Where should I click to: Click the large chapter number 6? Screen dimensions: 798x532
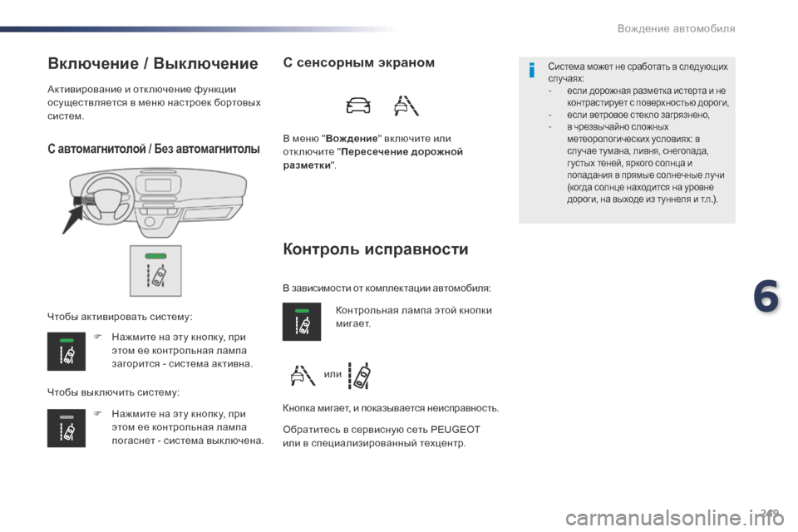(x=766, y=296)
